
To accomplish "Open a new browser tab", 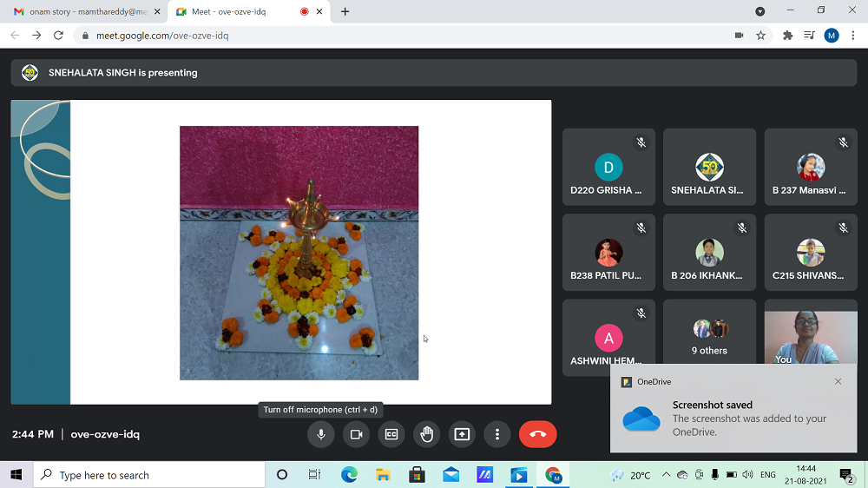I will click(x=345, y=11).
